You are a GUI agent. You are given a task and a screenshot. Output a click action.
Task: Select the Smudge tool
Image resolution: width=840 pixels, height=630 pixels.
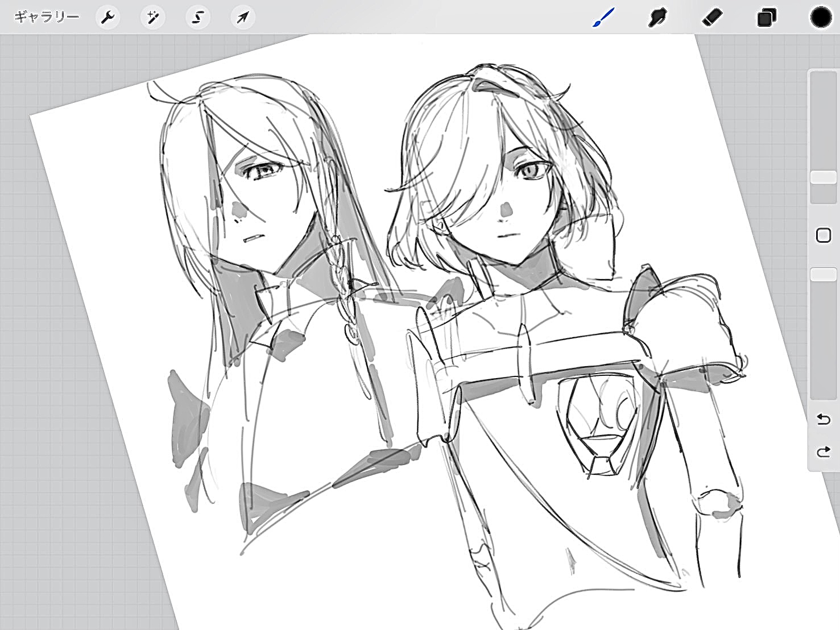[657, 18]
